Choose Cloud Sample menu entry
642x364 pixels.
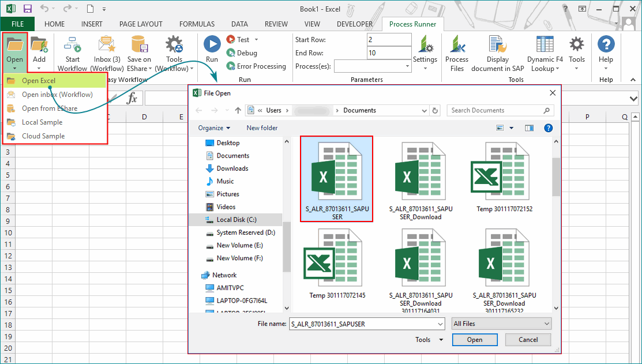(55, 136)
